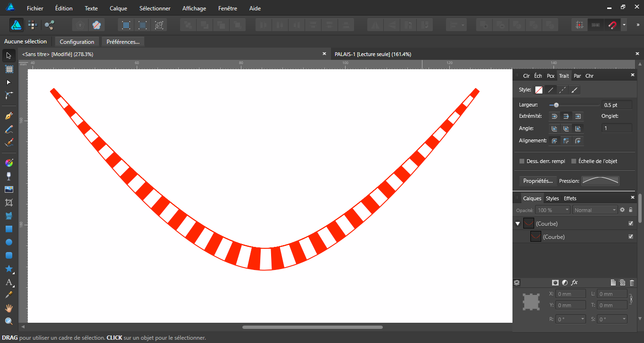Switch to the Styles tab
The height and width of the screenshot is (343, 644).
(x=552, y=198)
